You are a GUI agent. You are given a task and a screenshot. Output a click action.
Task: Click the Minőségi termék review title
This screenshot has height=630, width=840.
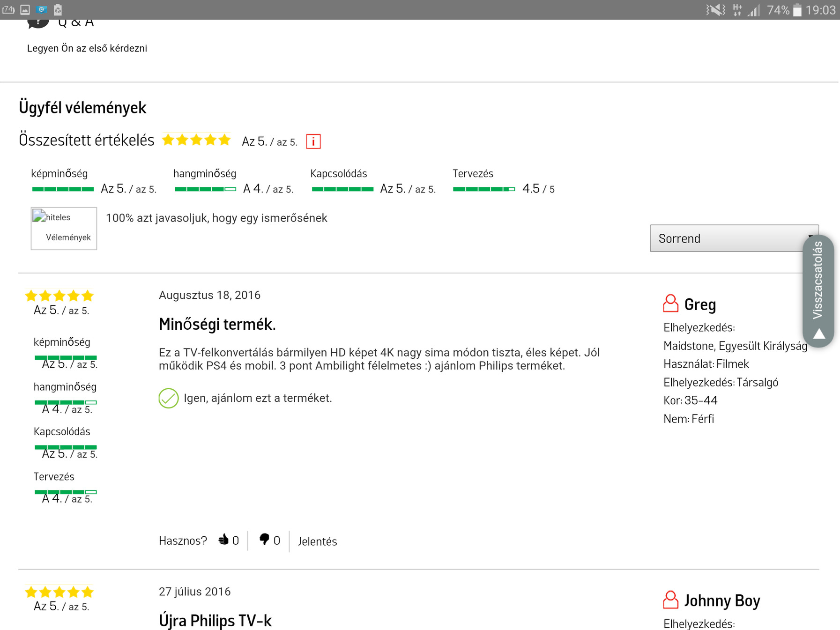pos(217,324)
